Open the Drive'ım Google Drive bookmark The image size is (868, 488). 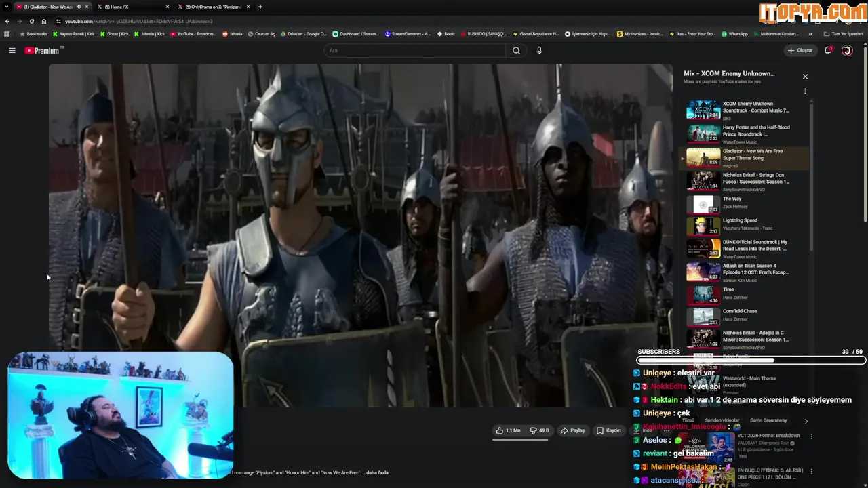coord(302,34)
